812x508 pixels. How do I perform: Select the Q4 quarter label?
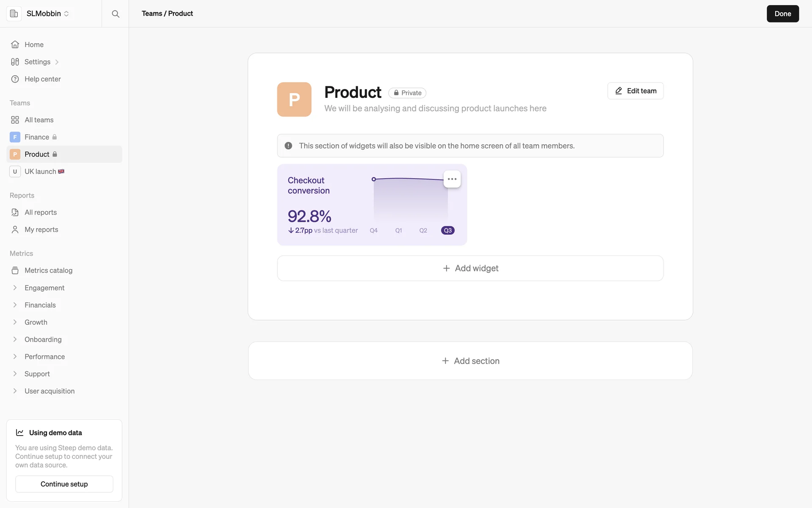373,230
